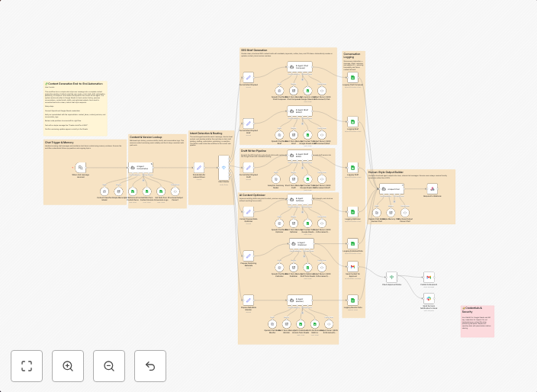The width and height of the screenshot is (537, 392).
Task: Select the AI Agent node in Draft Writer Pipeline
Action: [x=300, y=156]
